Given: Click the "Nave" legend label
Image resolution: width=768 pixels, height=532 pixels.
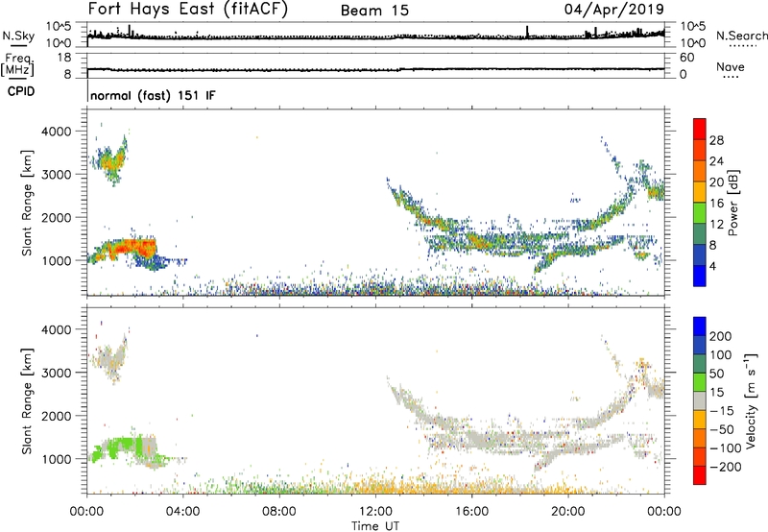Looking at the screenshot, I should tap(731, 67).
